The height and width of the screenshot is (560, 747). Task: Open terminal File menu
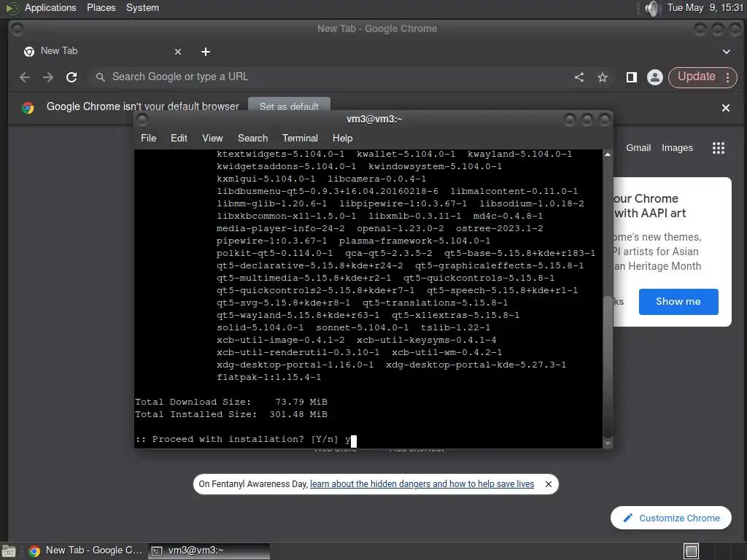[x=149, y=138]
